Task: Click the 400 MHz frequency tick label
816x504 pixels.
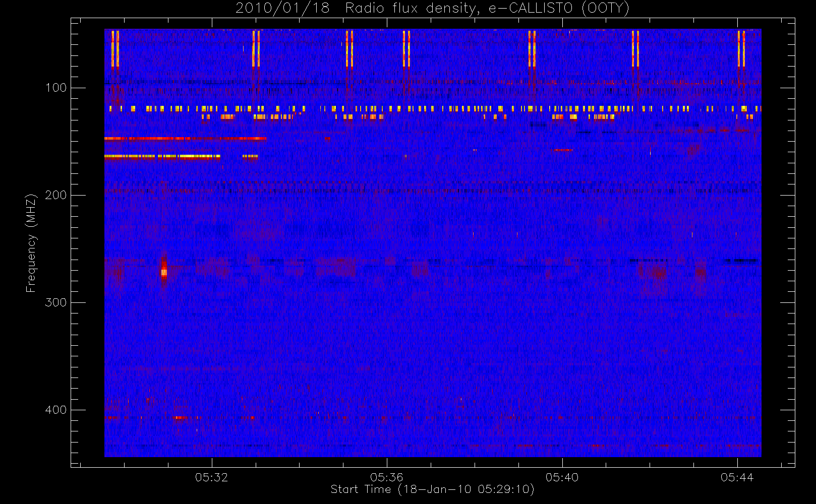Action: (56, 410)
